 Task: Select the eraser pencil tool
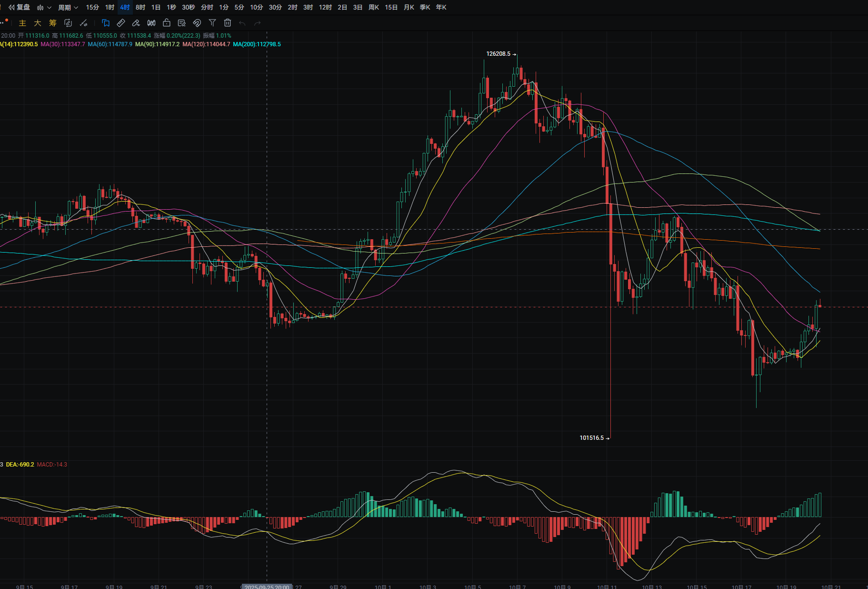click(x=136, y=23)
